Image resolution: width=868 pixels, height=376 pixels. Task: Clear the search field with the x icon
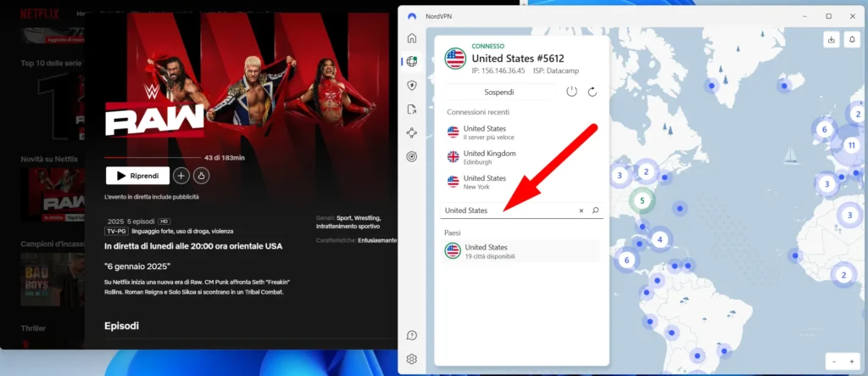click(581, 210)
